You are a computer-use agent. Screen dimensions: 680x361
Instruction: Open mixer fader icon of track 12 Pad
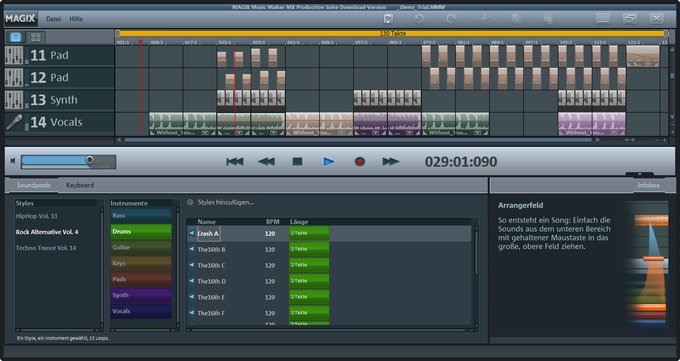click(x=14, y=77)
